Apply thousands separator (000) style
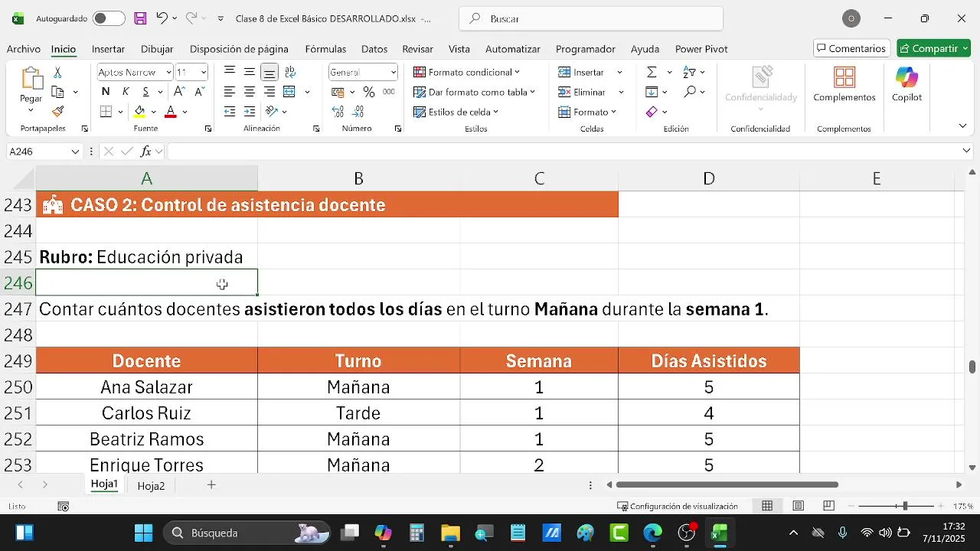Viewport: 980px width, 551px height. (389, 92)
